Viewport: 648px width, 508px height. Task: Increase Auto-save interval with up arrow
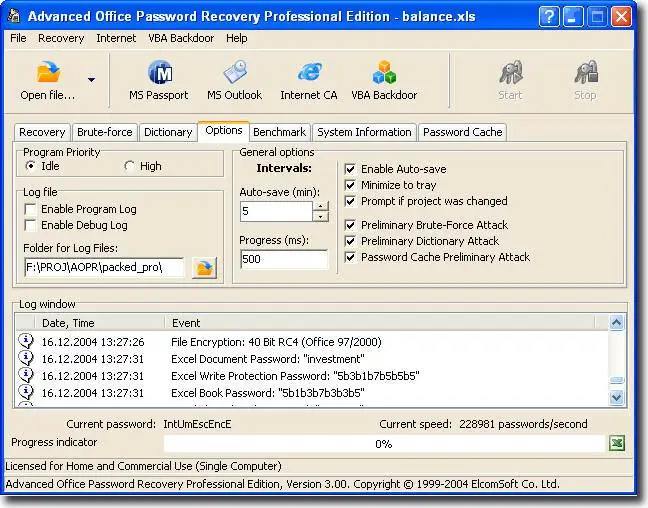point(321,206)
